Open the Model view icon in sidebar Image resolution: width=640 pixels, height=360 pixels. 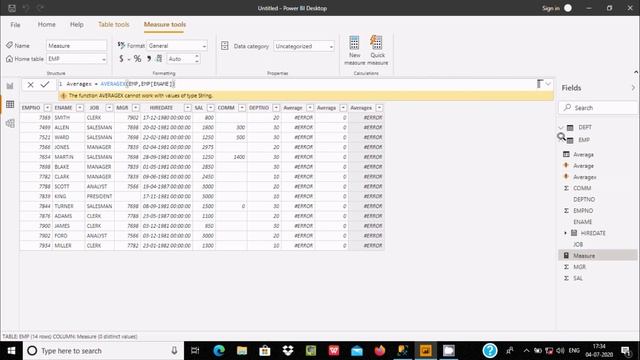coord(10,123)
